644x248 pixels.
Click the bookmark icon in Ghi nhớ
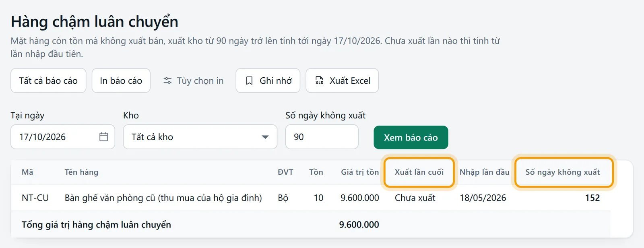point(250,81)
